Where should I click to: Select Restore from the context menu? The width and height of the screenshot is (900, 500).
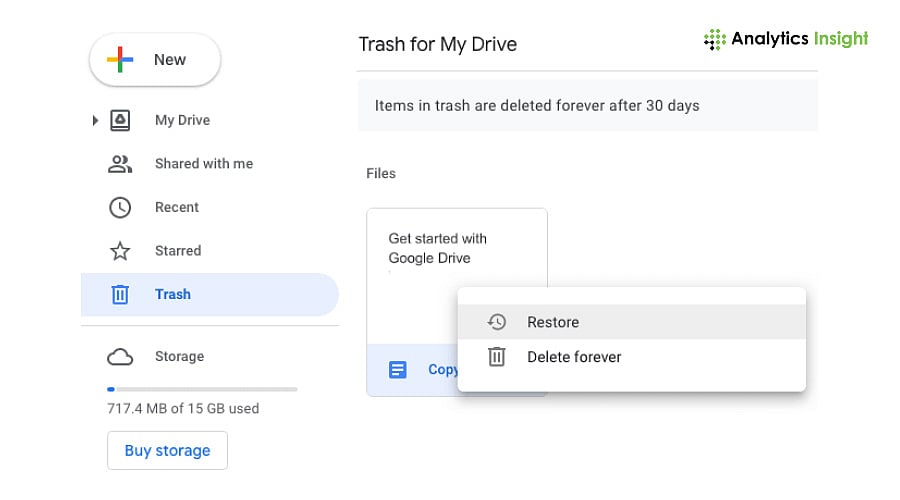click(x=553, y=322)
